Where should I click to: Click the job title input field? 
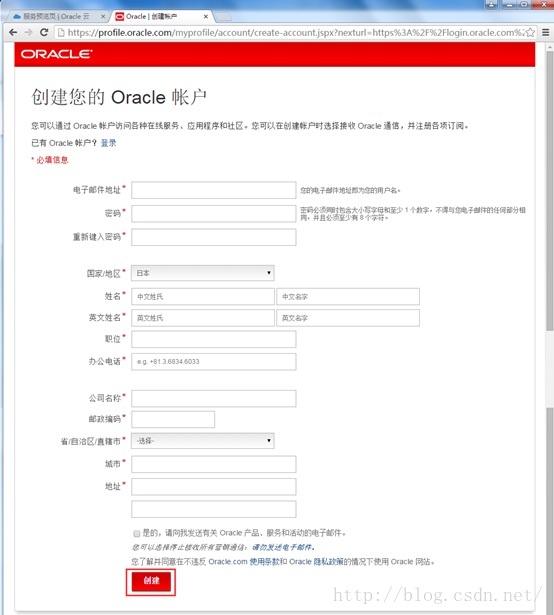[213, 339]
